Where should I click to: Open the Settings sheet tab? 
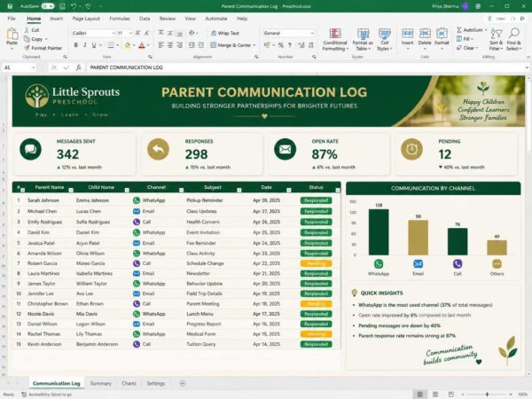point(156,383)
